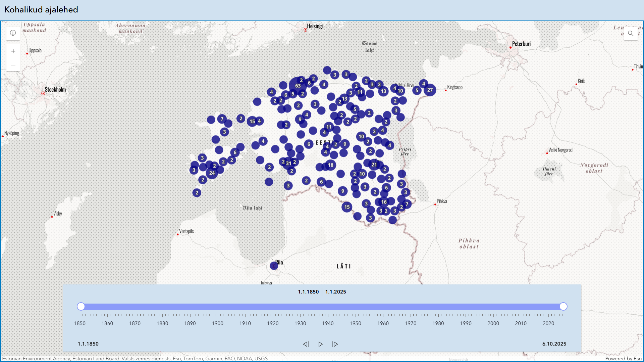The width and height of the screenshot is (644, 362).
Task: Play the time slider animation
Action: 320,344
